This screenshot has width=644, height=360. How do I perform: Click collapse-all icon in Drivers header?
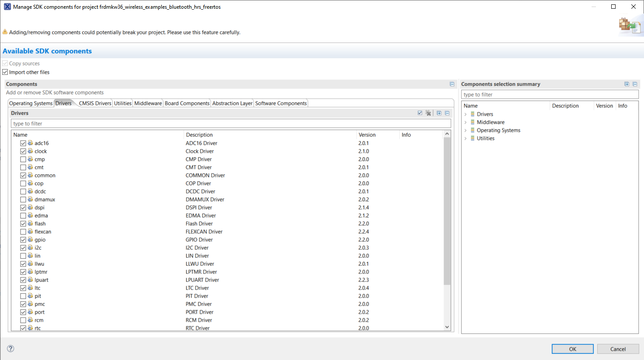click(447, 113)
